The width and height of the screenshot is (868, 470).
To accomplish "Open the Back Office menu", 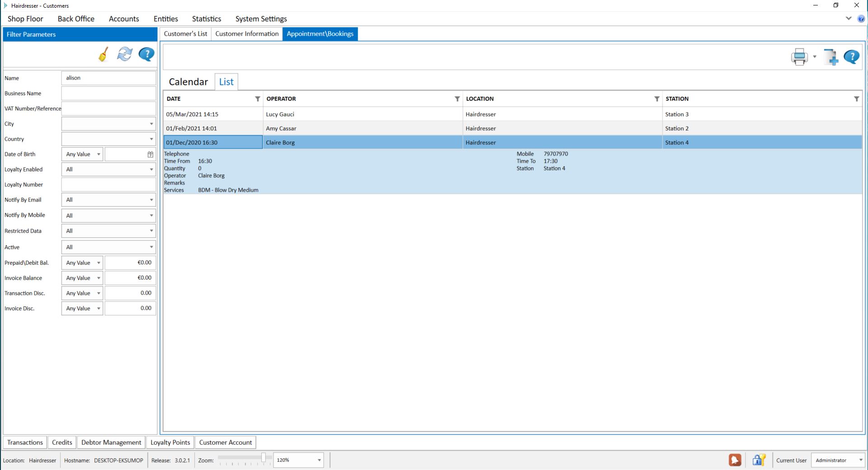I will (76, 19).
